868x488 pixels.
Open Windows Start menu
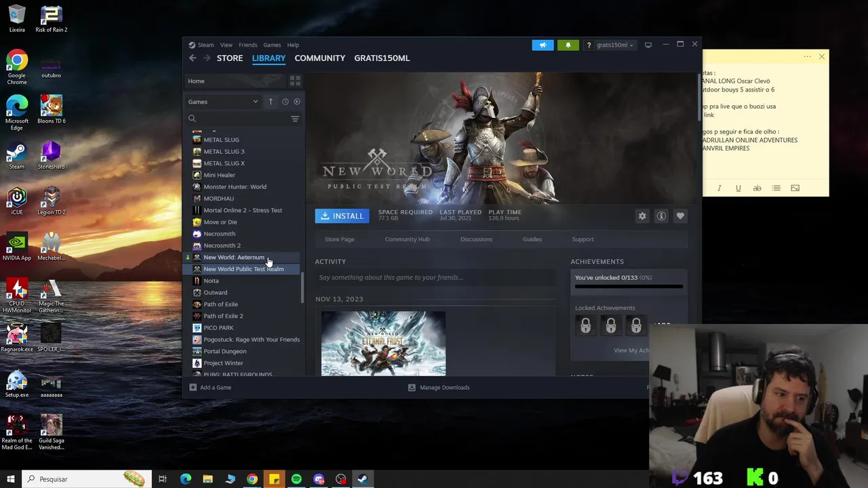pos(10,479)
